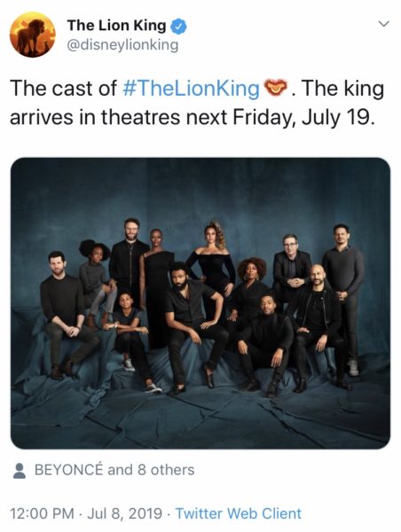Image resolution: width=401 pixels, height=532 pixels.
Task: Open the 12:00 PM tweet timestamp
Action: point(42,513)
